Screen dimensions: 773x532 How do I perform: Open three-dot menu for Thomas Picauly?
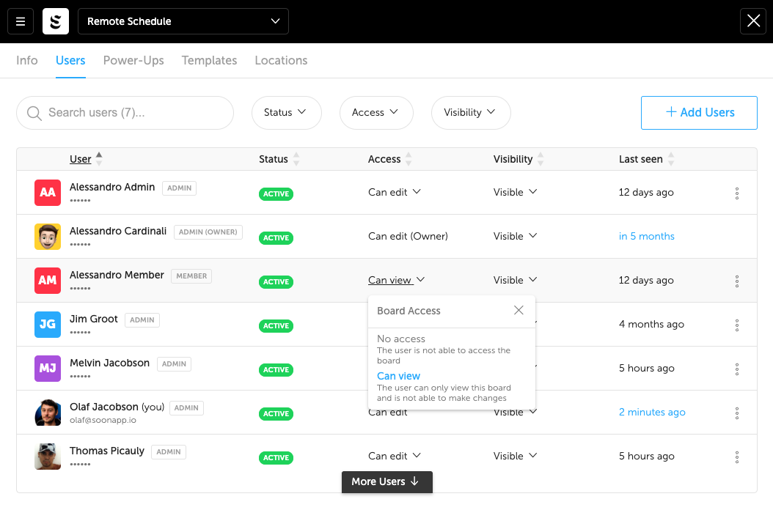point(736,457)
